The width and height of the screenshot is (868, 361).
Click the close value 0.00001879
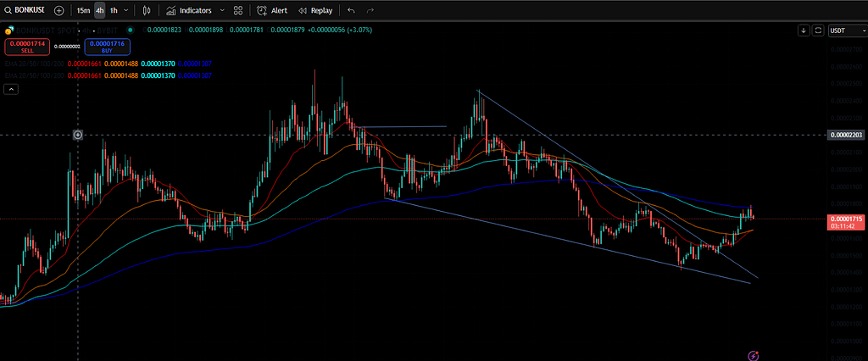click(287, 30)
